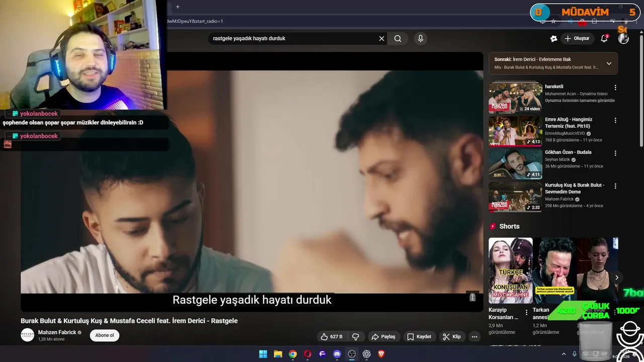Open the Tarkan annesi short thumbnail
644x362 pixels.
554,270
